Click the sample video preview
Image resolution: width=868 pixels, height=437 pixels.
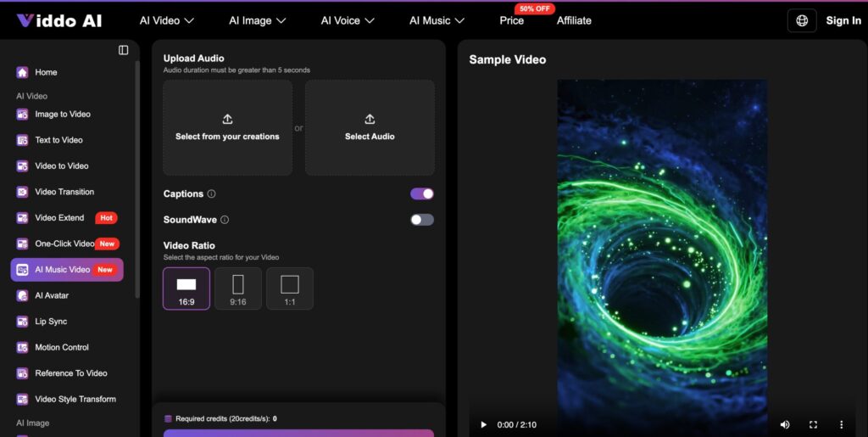tap(662, 258)
